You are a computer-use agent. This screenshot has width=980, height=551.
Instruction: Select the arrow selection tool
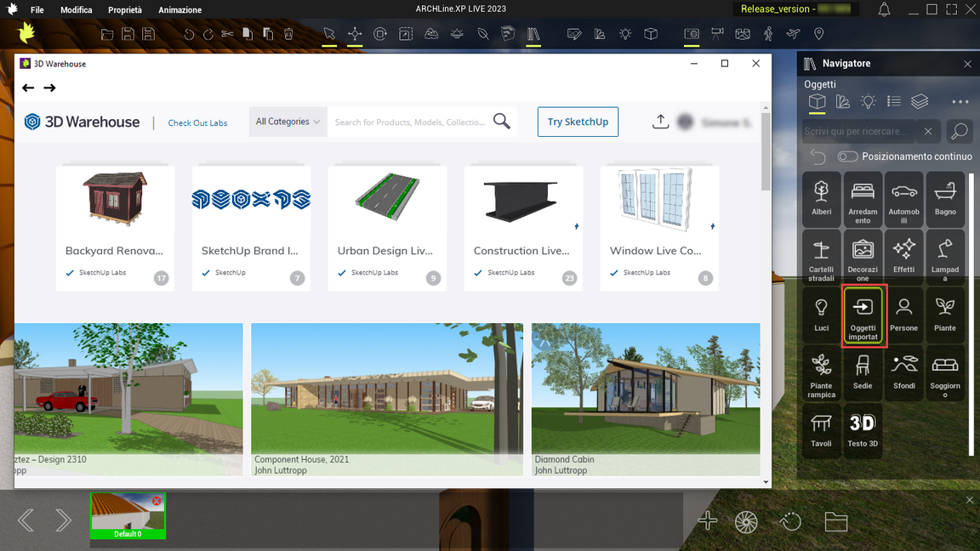(x=329, y=34)
